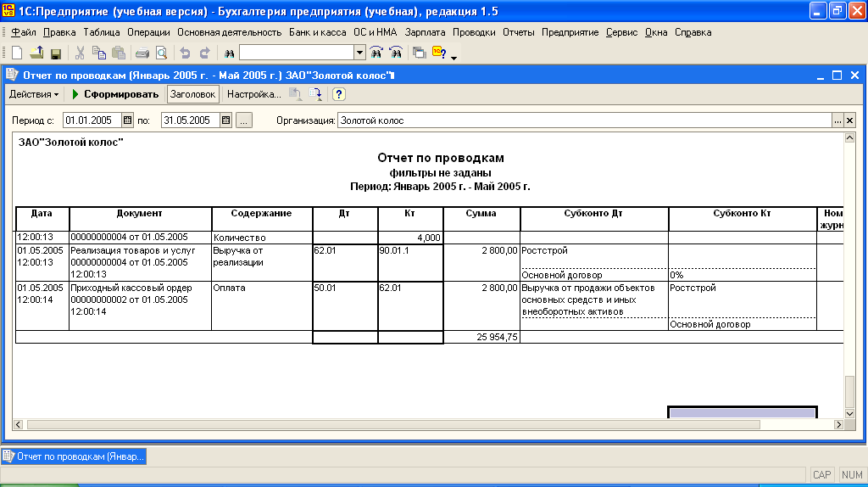Click the 'Выручка от реализации' cell
This screenshot has height=487, width=868.
262,263
